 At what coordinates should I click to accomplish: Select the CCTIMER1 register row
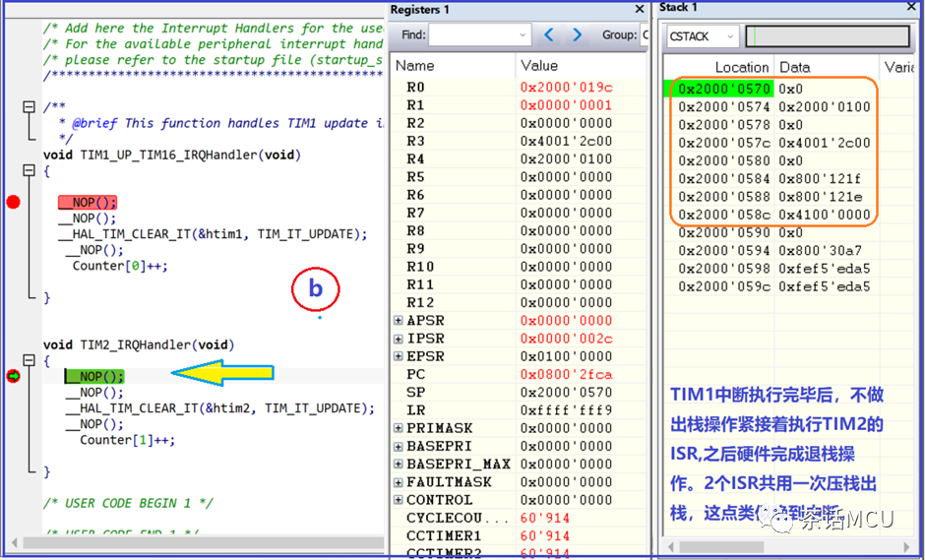pos(518,535)
